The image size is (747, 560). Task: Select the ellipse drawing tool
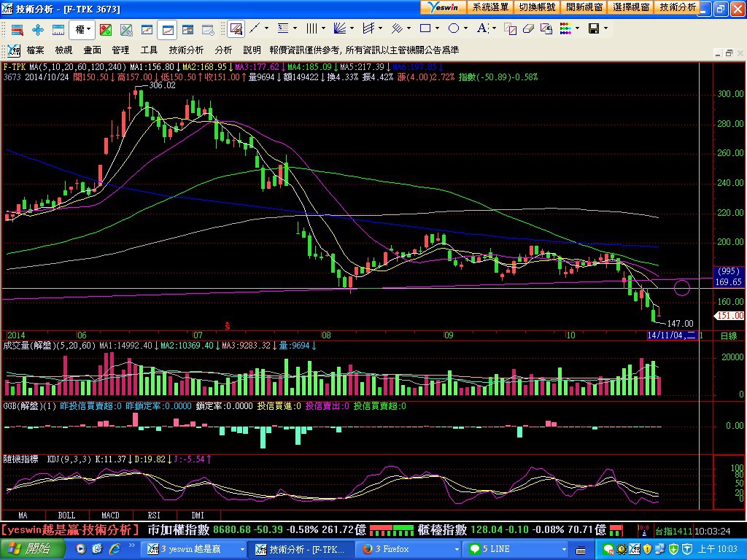point(453,29)
